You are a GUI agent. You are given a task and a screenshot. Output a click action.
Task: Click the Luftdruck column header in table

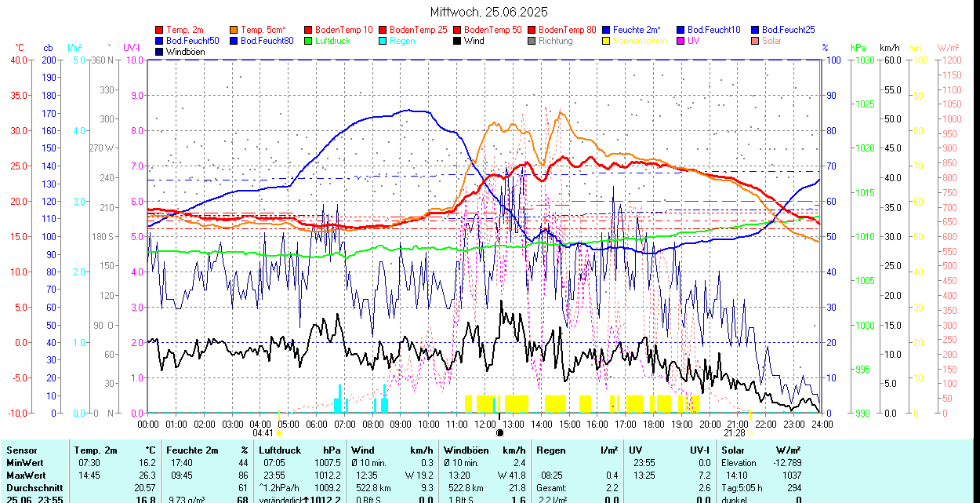(x=280, y=450)
